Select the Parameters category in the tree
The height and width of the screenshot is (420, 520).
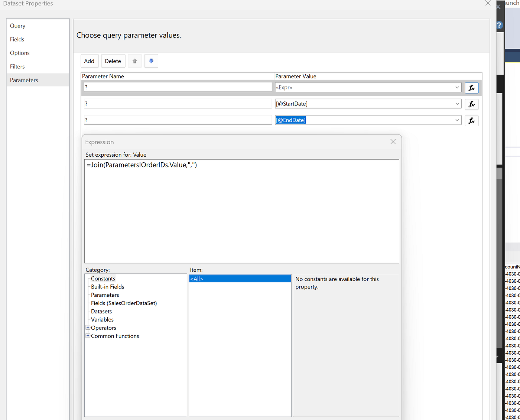tap(105, 295)
